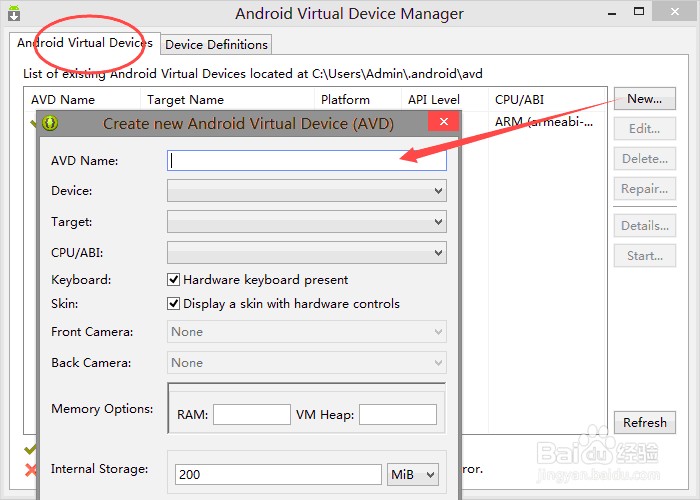Viewport: 700px width, 500px height.
Task: Select the ARM (armeabi-... table cell
Action: click(x=544, y=122)
